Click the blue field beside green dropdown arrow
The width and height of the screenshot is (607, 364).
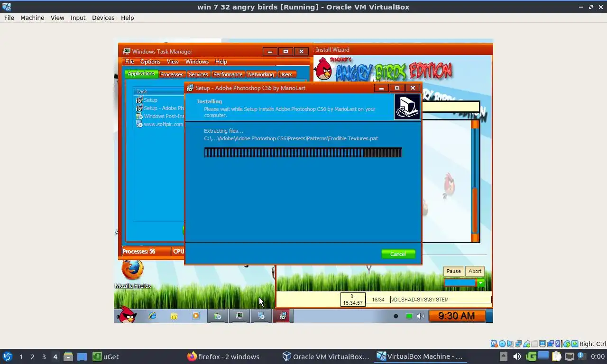(x=460, y=283)
